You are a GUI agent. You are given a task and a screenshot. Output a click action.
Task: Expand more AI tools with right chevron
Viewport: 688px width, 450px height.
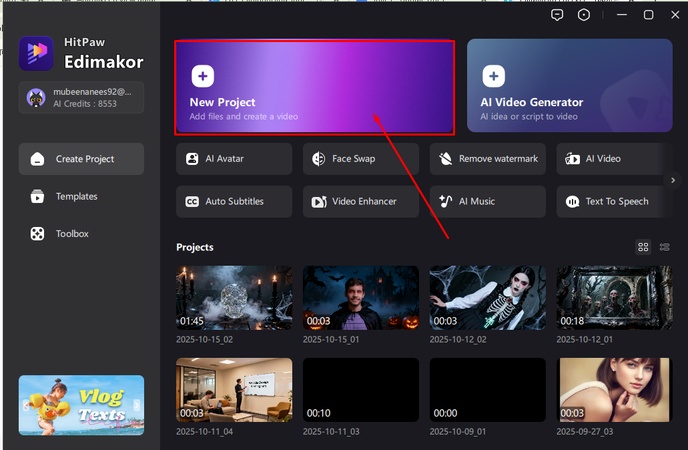click(673, 180)
